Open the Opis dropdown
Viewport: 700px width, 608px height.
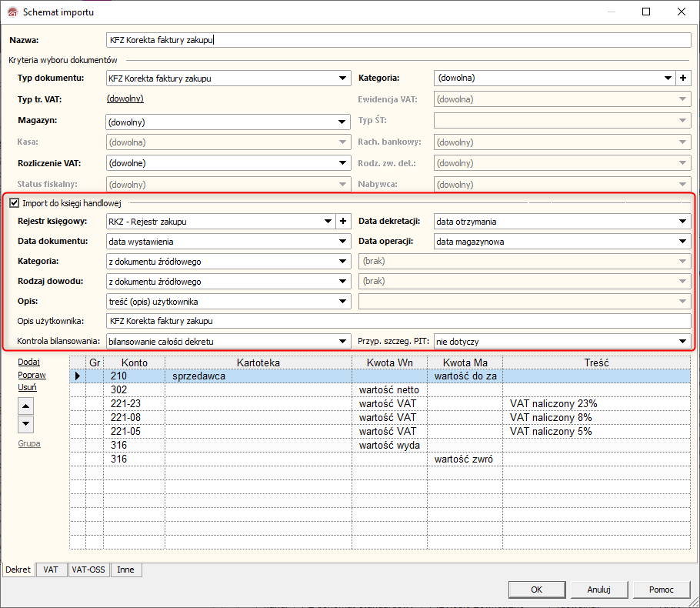pos(342,302)
